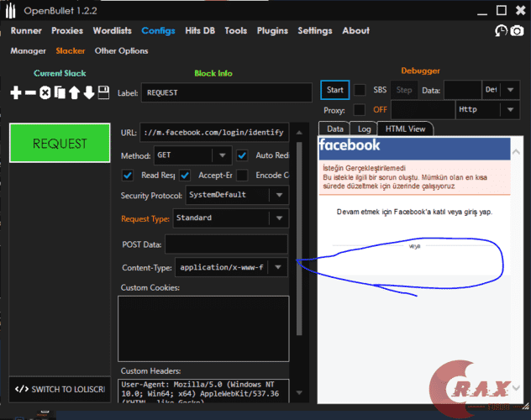Click the Block Info scroll up arrow
Image resolution: width=531 pixels, height=420 pixels.
click(299, 133)
